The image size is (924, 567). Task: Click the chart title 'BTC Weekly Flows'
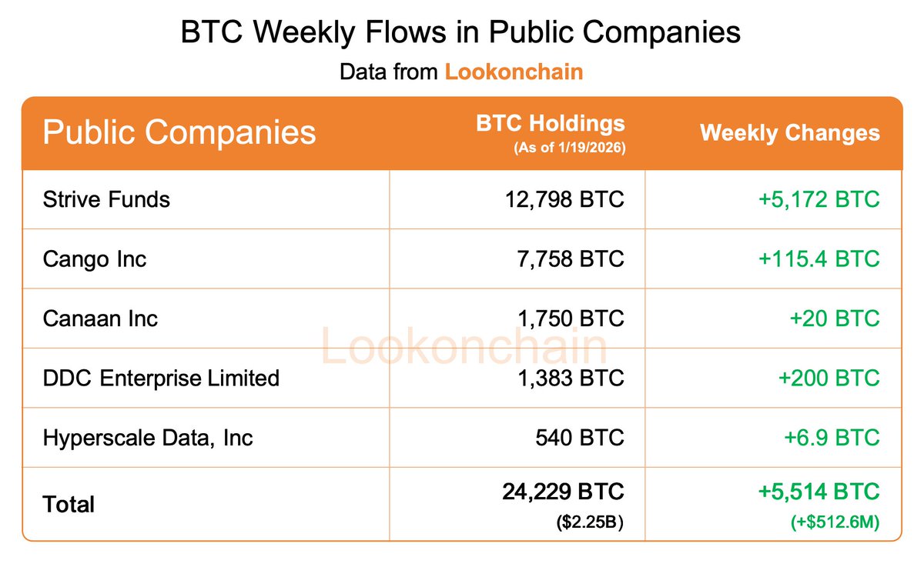point(460,32)
